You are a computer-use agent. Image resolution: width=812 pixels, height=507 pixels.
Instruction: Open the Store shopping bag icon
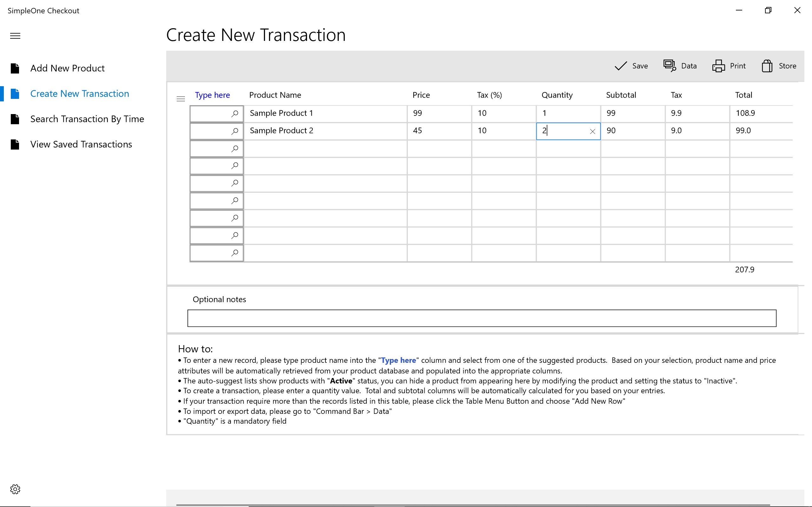[x=767, y=66]
